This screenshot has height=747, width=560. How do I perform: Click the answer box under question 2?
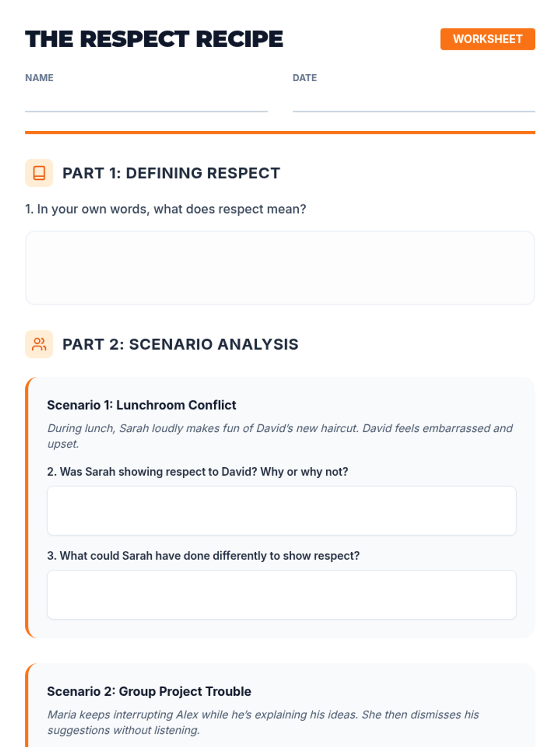(281, 511)
